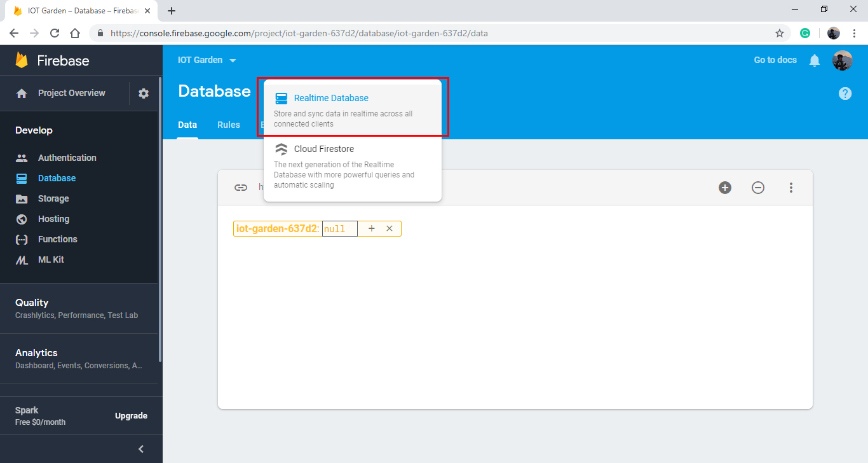Open the three-dot overflow menu
Screen dimensions: 868x463
click(790, 187)
